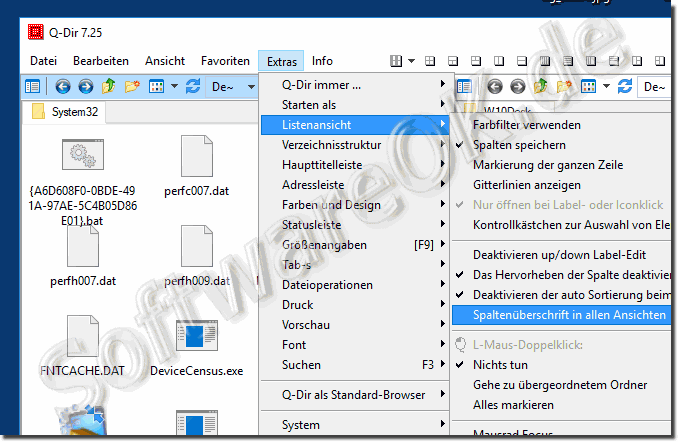Enable Markierung der ganzen Zeile

point(561,165)
